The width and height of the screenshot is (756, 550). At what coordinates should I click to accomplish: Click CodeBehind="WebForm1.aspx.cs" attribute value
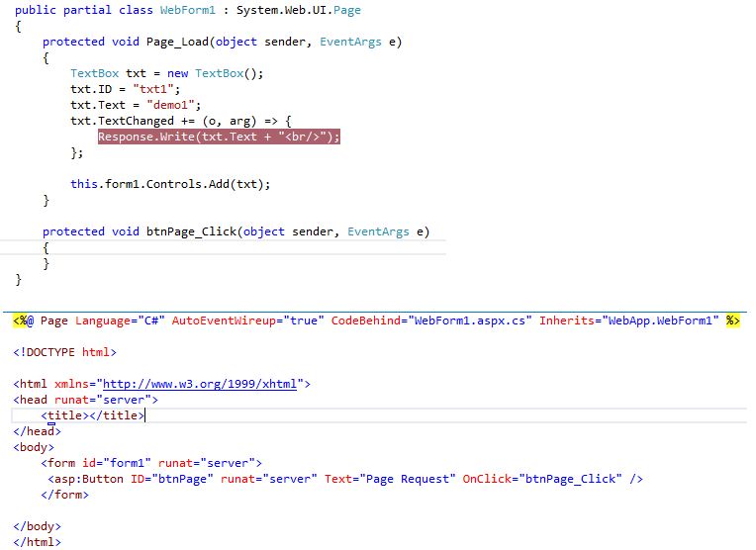click(x=470, y=321)
